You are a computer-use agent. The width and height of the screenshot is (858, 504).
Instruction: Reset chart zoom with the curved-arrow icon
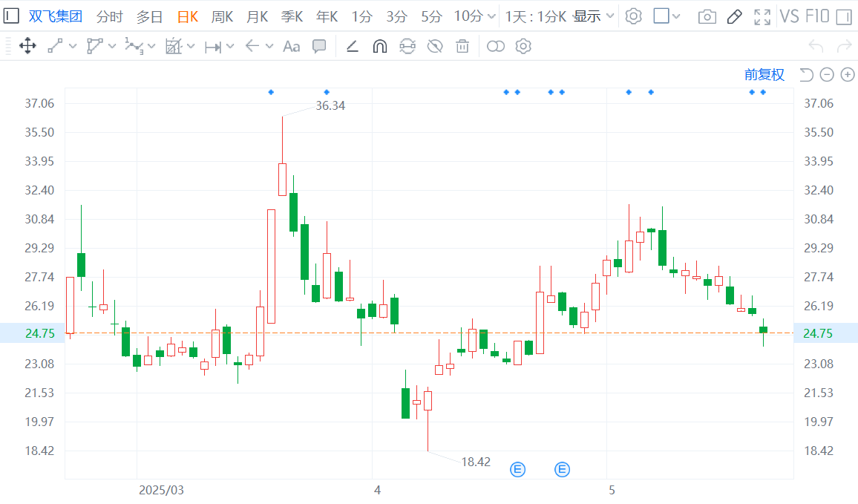coord(806,74)
